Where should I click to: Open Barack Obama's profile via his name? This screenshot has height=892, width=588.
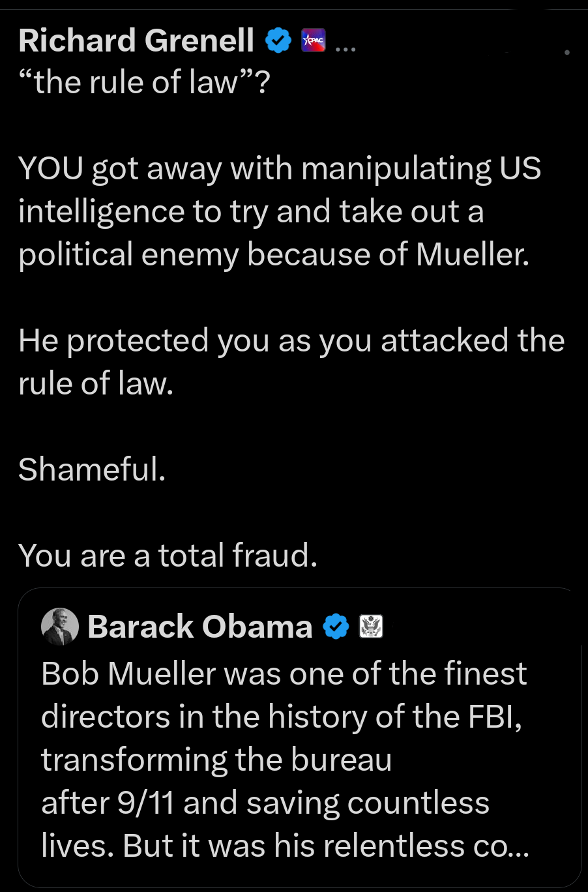[199, 627]
